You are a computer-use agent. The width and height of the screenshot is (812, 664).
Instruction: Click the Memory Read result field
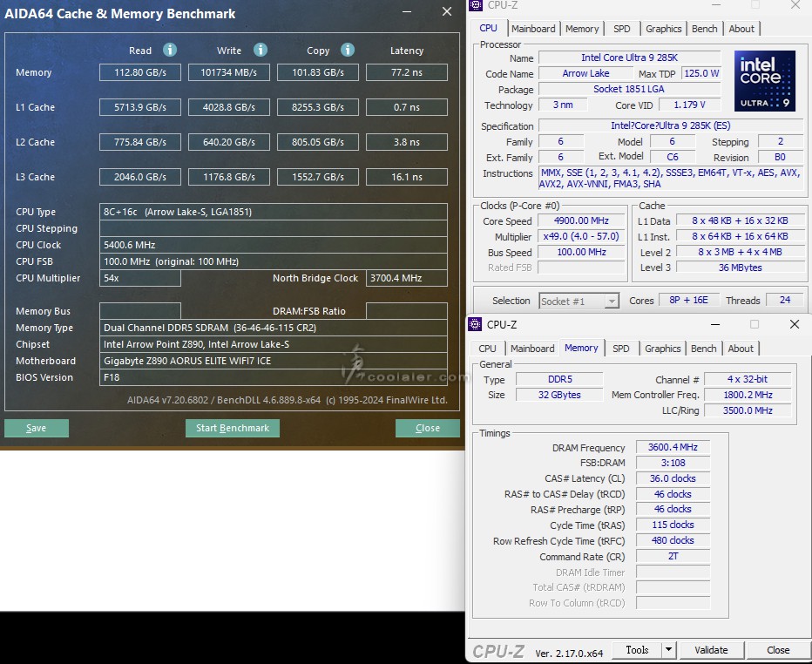[140, 72]
